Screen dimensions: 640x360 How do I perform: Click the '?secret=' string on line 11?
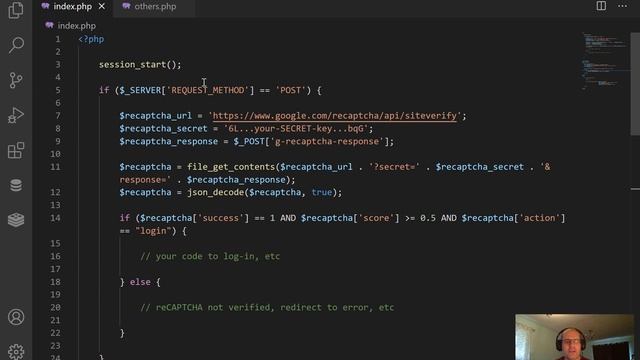click(394, 167)
